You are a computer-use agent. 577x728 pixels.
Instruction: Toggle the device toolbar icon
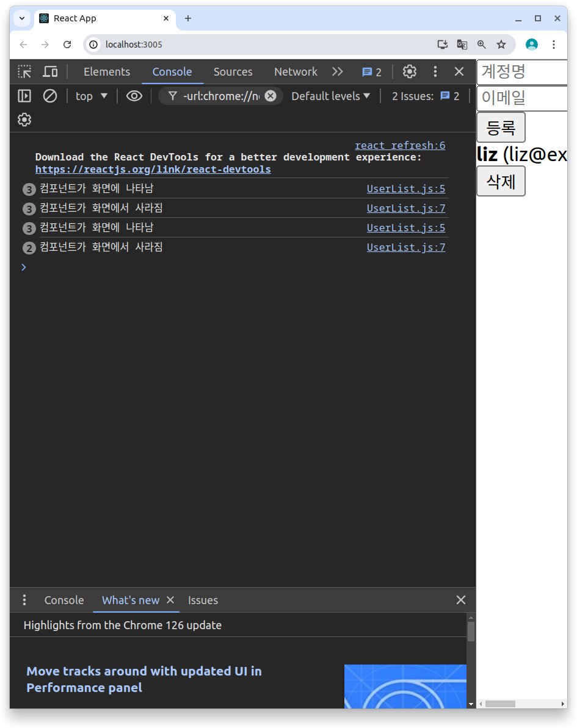coord(50,71)
